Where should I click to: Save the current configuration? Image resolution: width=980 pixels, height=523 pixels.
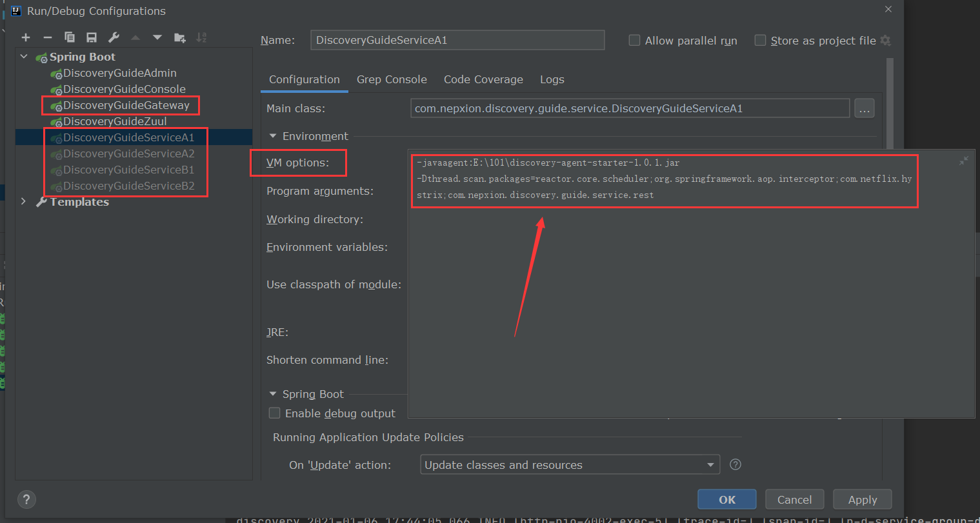91,37
